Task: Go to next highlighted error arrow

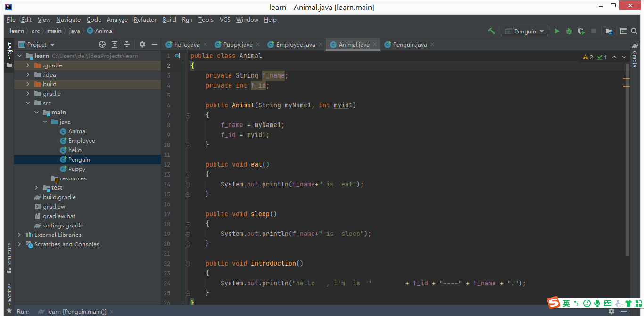Action: (624, 57)
